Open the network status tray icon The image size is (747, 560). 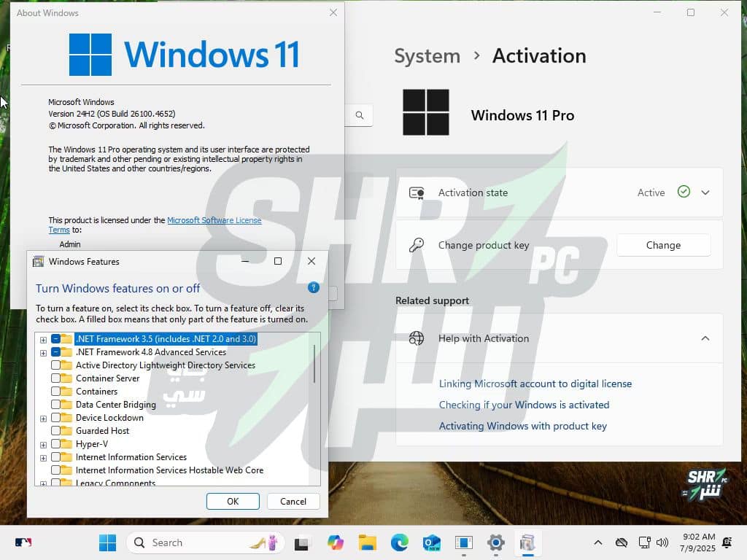tap(644, 542)
